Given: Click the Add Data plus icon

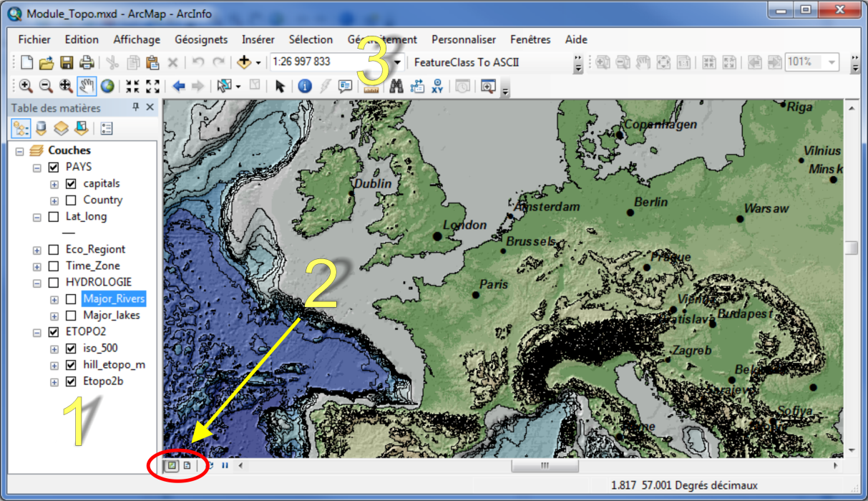Looking at the screenshot, I should [244, 62].
